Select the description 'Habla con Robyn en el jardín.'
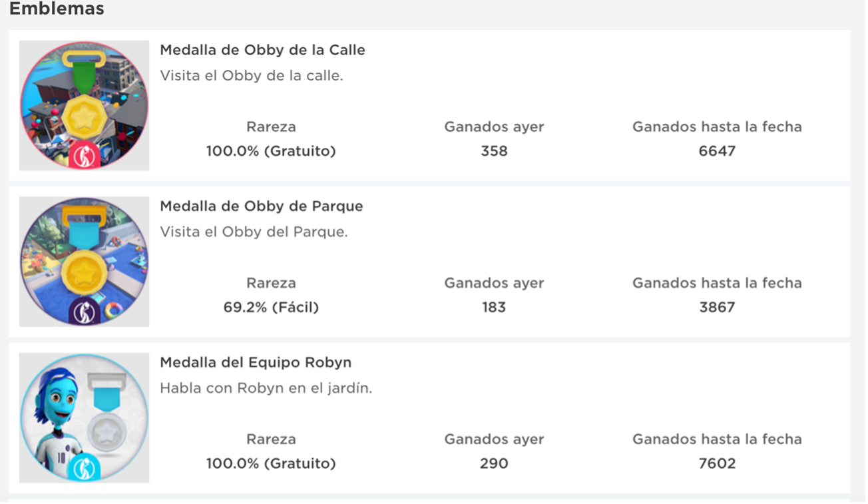 pos(266,388)
